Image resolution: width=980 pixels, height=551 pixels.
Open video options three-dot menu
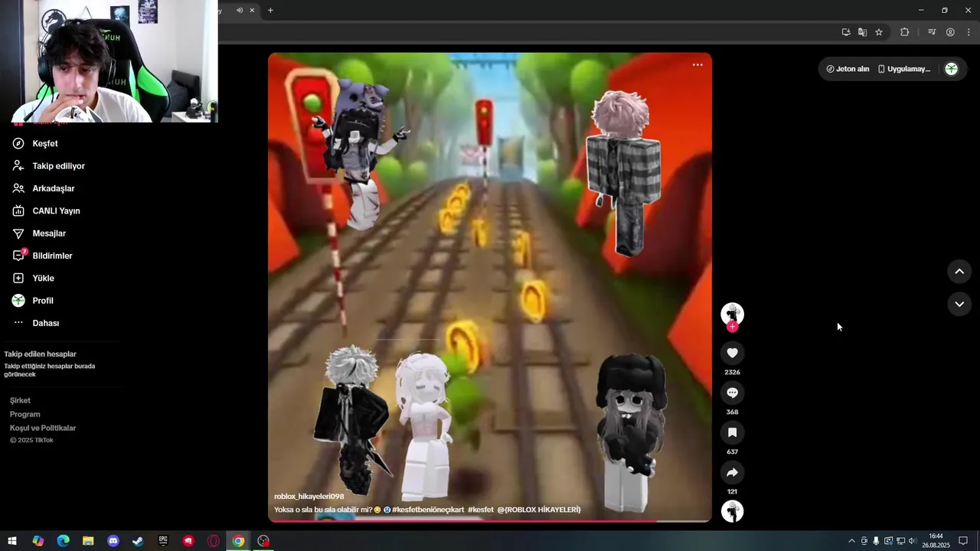(697, 65)
